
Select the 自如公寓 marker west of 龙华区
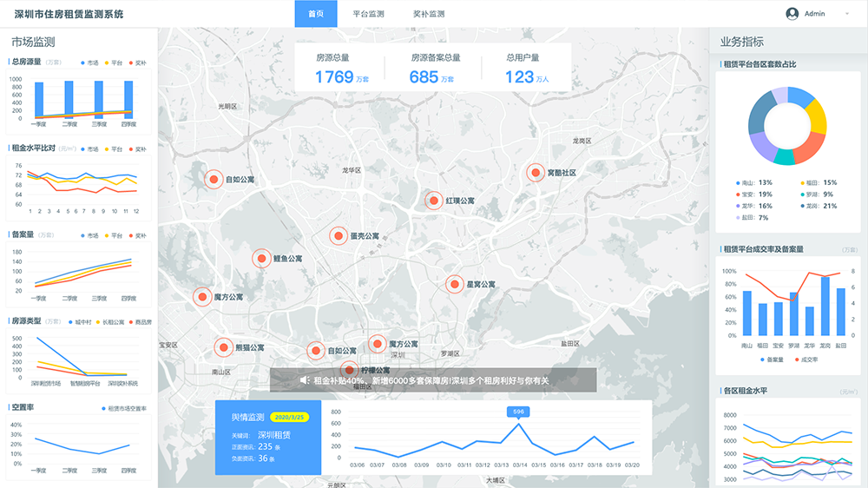214,180
